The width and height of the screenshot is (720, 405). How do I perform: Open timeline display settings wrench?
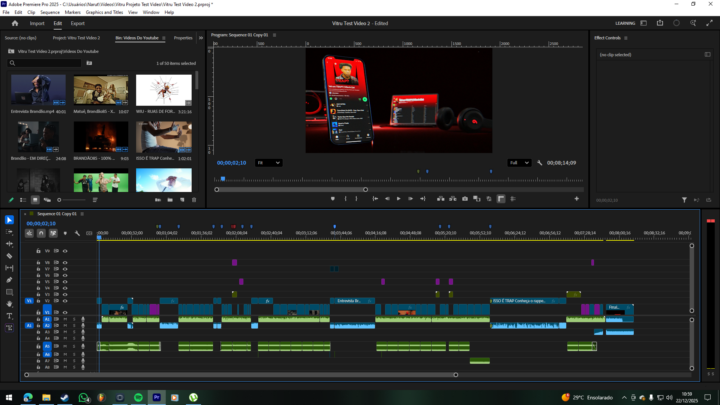pyautogui.click(x=77, y=233)
